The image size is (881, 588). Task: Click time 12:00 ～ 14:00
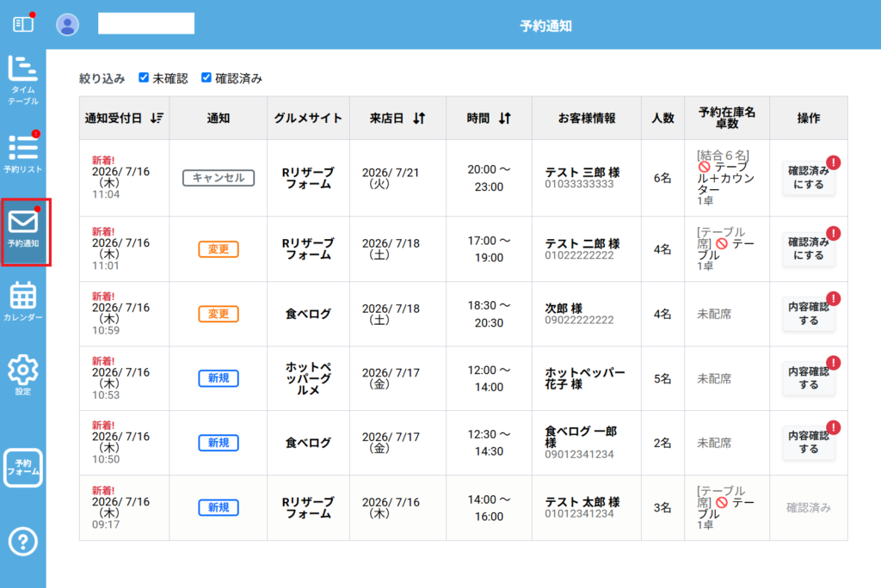(x=489, y=378)
